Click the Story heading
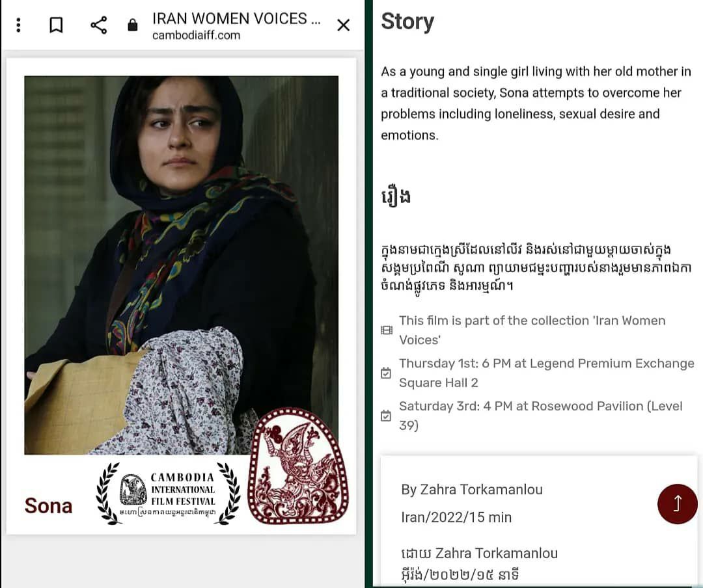Screen dimensions: 703x588 (407, 21)
